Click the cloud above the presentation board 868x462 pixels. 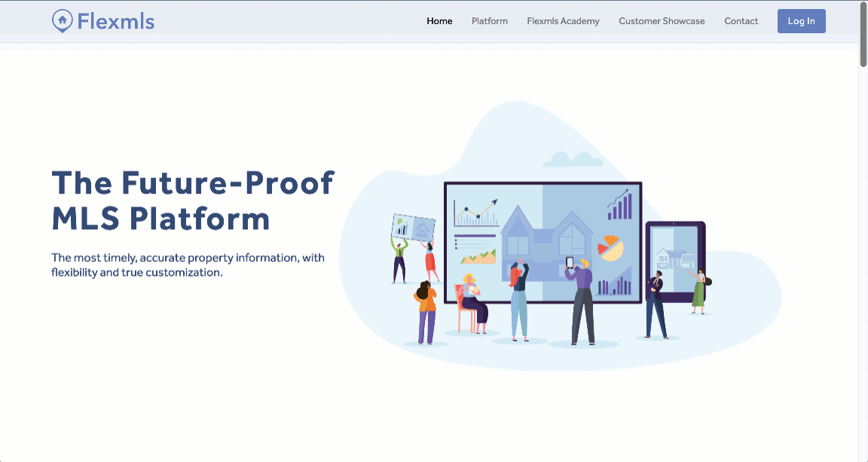572,159
